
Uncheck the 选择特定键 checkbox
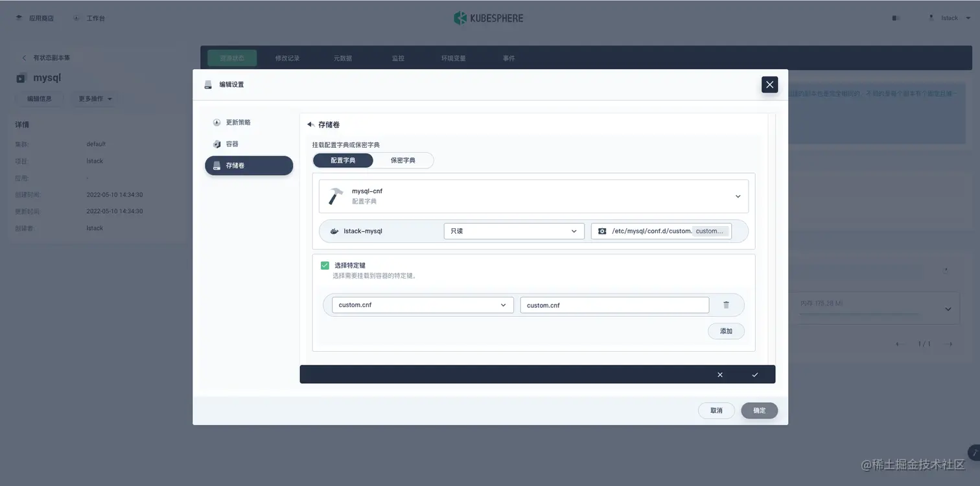click(x=325, y=266)
